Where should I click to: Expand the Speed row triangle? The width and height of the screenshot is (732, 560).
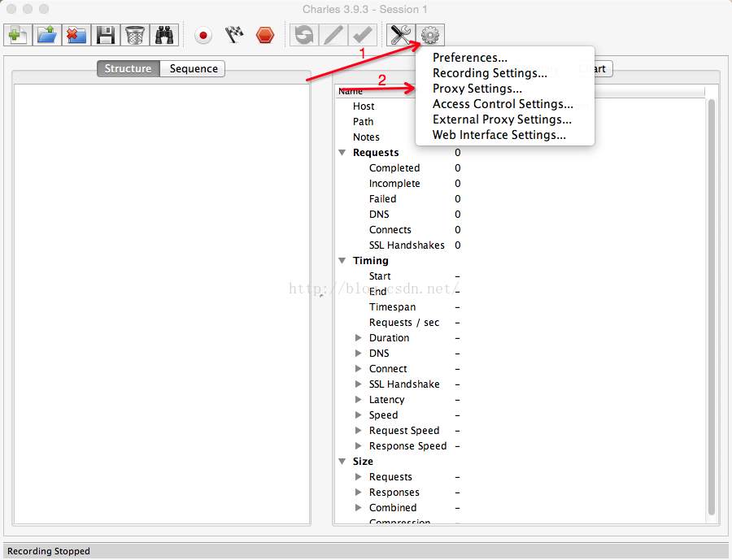coord(358,415)
